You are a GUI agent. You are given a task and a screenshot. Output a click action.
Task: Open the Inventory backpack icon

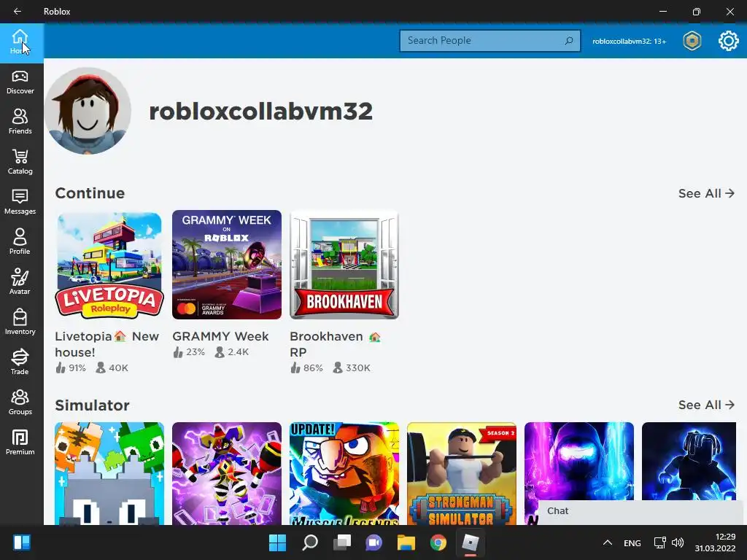click(20, 322)
